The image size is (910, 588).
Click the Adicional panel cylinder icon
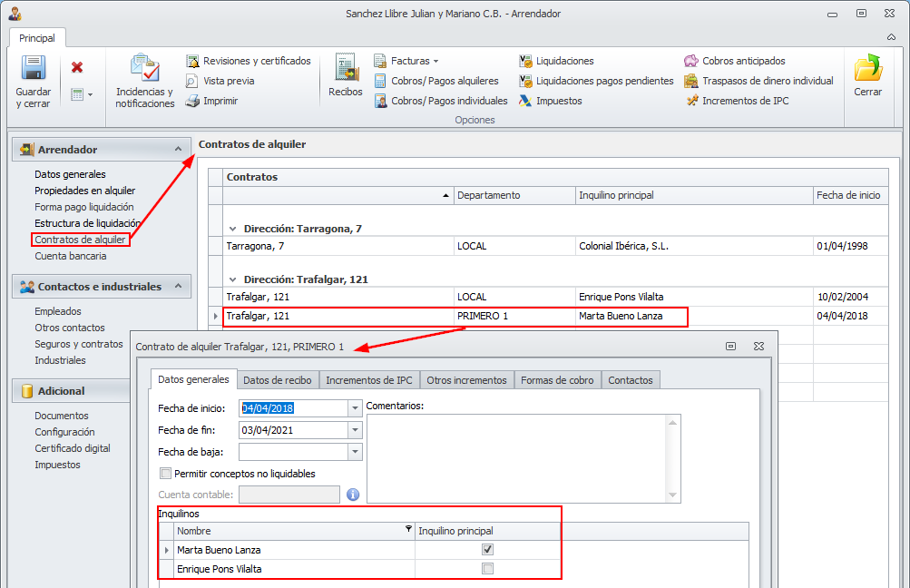coord(26,391)
